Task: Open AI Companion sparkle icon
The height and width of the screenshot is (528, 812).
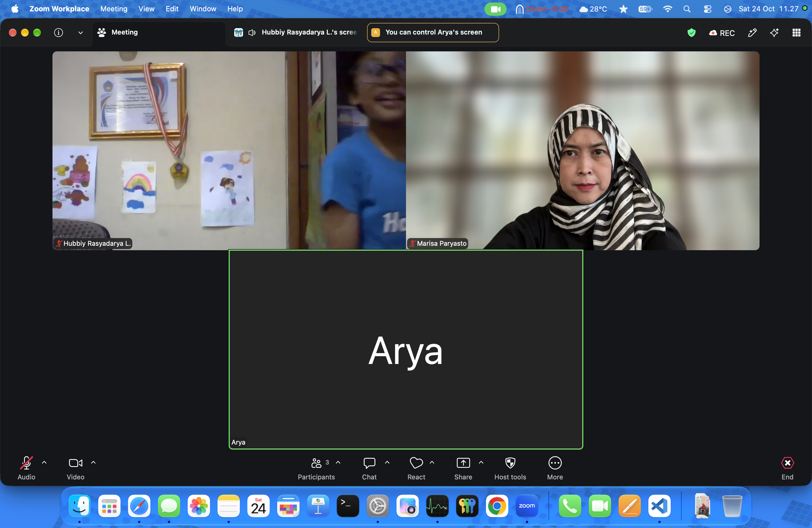Action: tap(774, 33)
